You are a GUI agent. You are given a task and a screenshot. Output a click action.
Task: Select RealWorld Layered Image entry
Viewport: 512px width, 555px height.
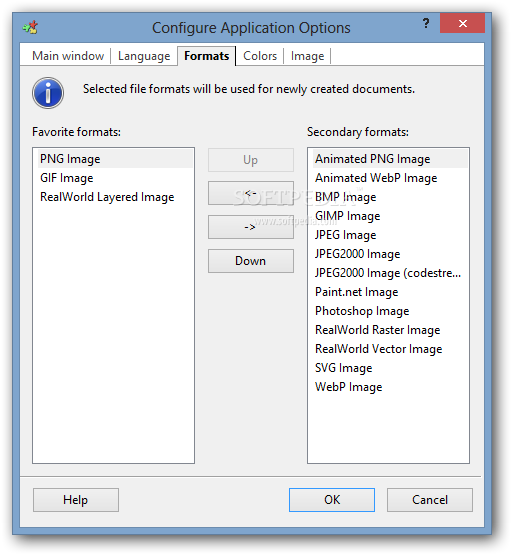point(115,197)
